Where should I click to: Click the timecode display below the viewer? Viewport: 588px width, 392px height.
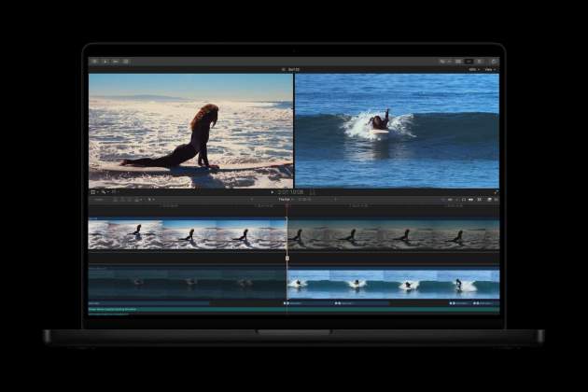click(x=290, y=192)
